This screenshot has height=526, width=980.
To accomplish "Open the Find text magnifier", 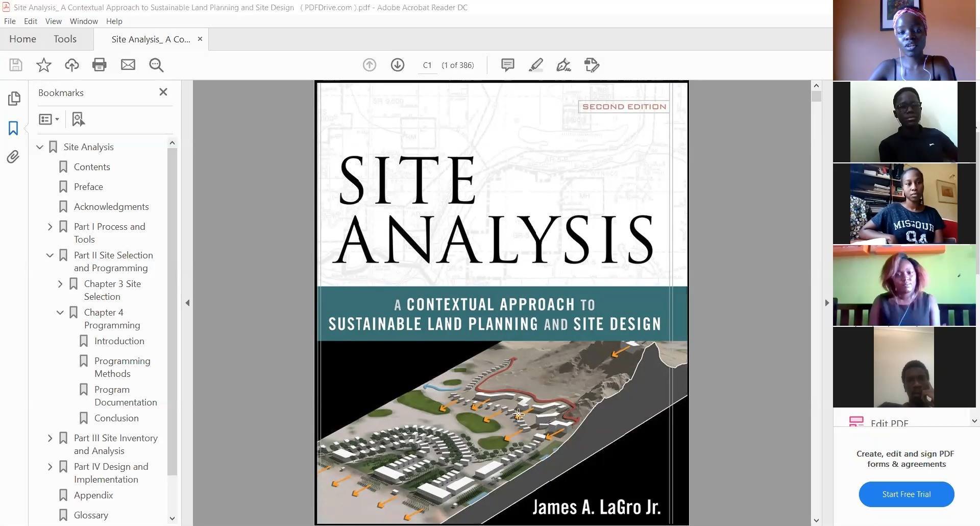I will point(156,65).
